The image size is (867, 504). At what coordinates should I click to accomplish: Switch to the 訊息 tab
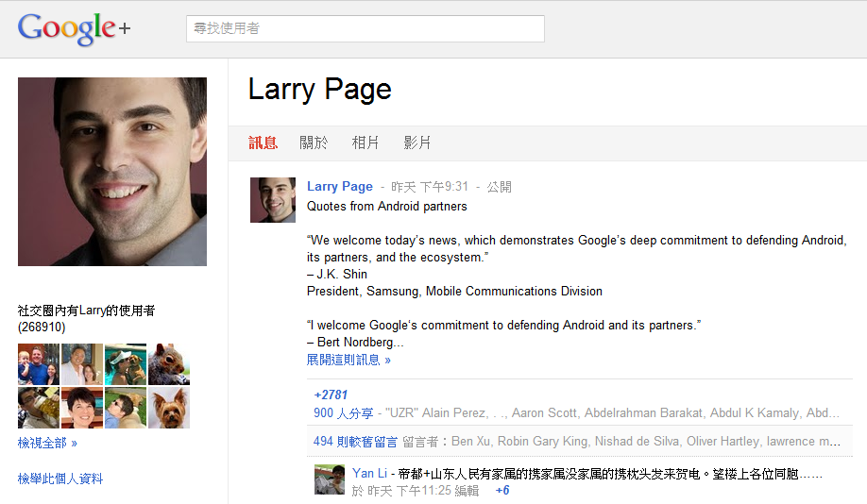263,143
